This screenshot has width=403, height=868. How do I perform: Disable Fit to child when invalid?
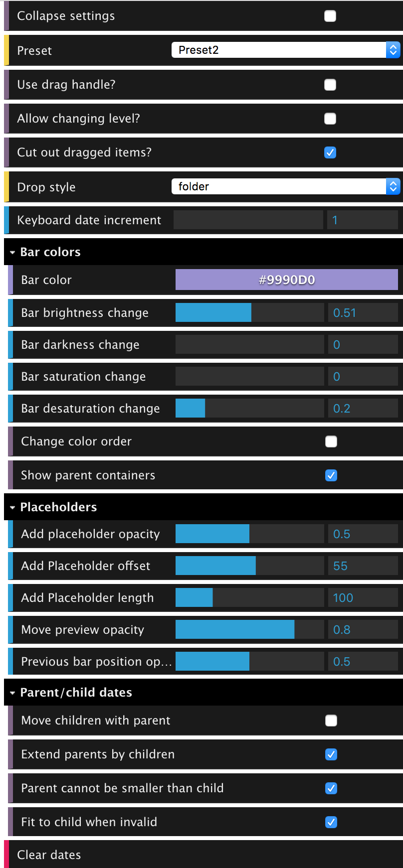331,822
